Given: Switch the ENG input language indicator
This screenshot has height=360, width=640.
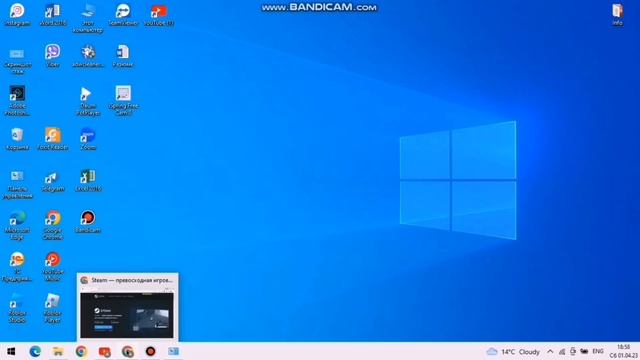Looking at the screenshot, I should tap(598, 351).
